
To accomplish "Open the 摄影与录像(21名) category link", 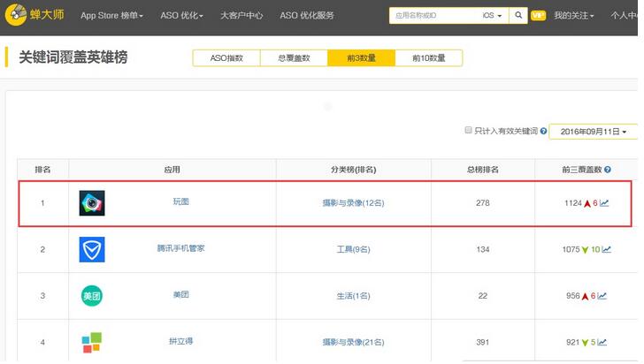I will 353,342.
